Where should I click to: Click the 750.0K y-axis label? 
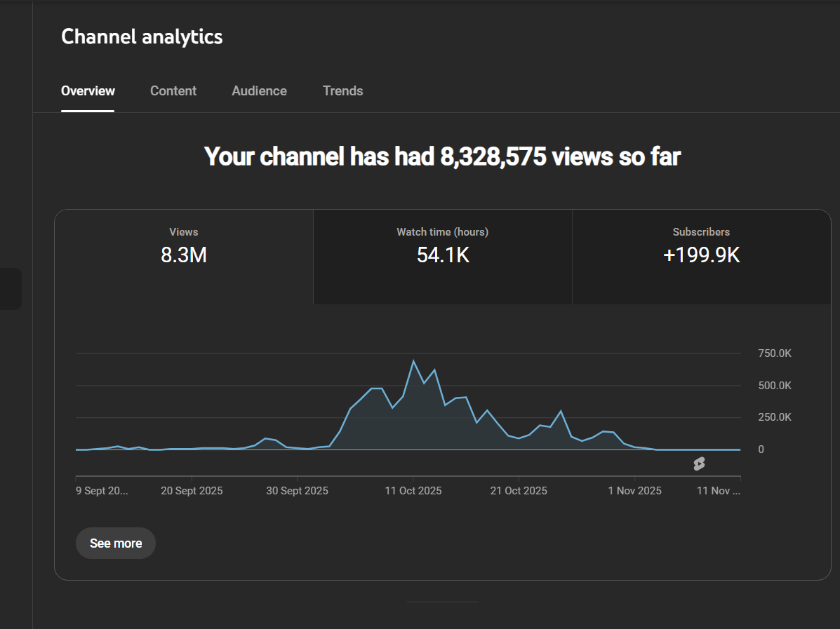pyautogui.click(x=774, y=353)
